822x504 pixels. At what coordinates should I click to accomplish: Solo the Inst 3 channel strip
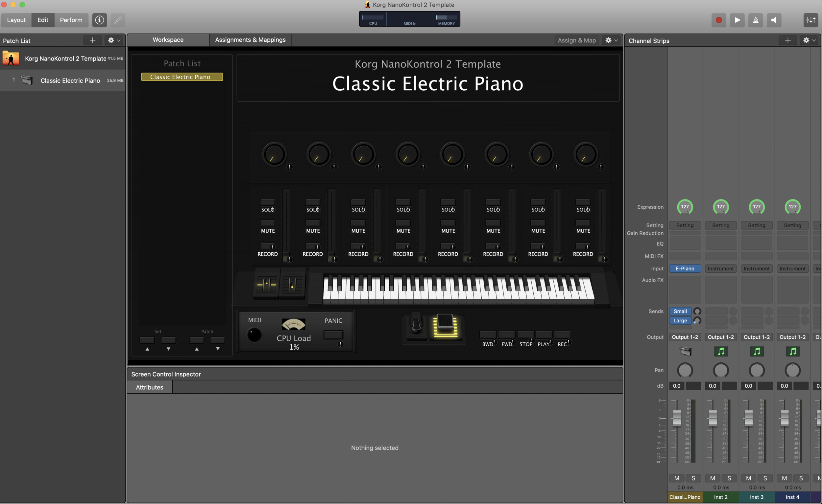765,478
